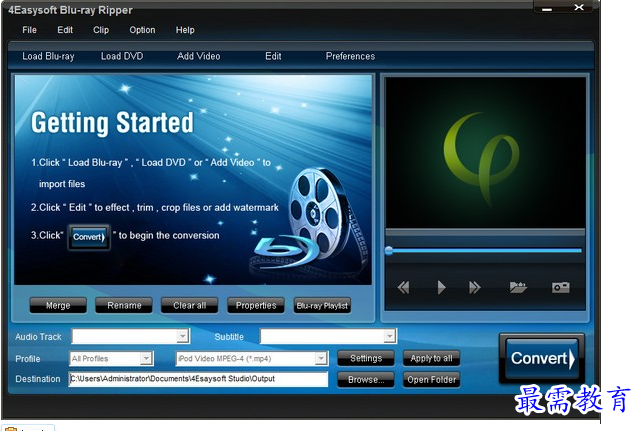
Task: Open the Clip menu
Action: pos(101,30)
